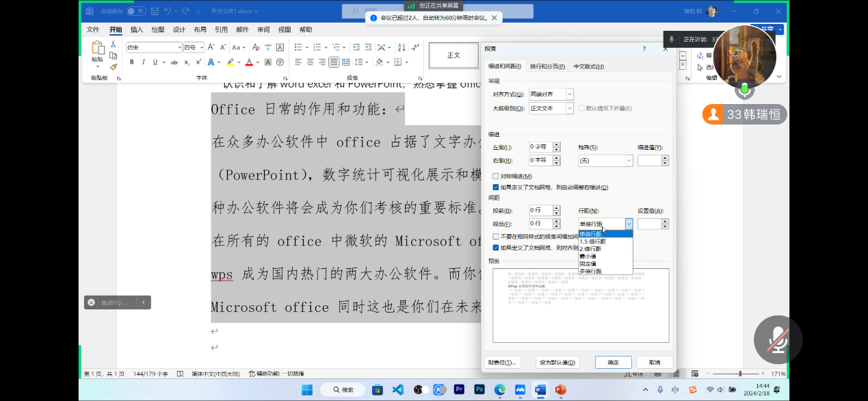Open the 文件 menu tab
This screenshot has width=868, height=401.
pyautogui.click(x=93, y=29)
